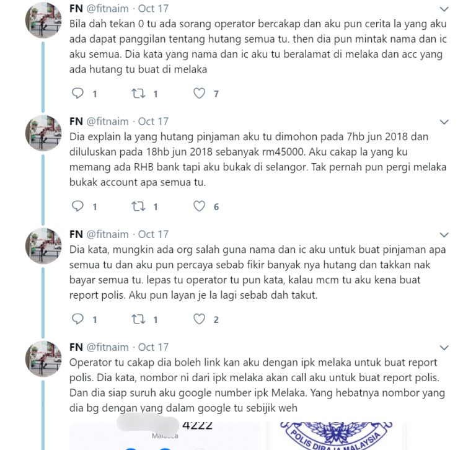476x450 pixels.
Task: Reply to the tweet about pressing 0 operator
Action: pos(77,93)
